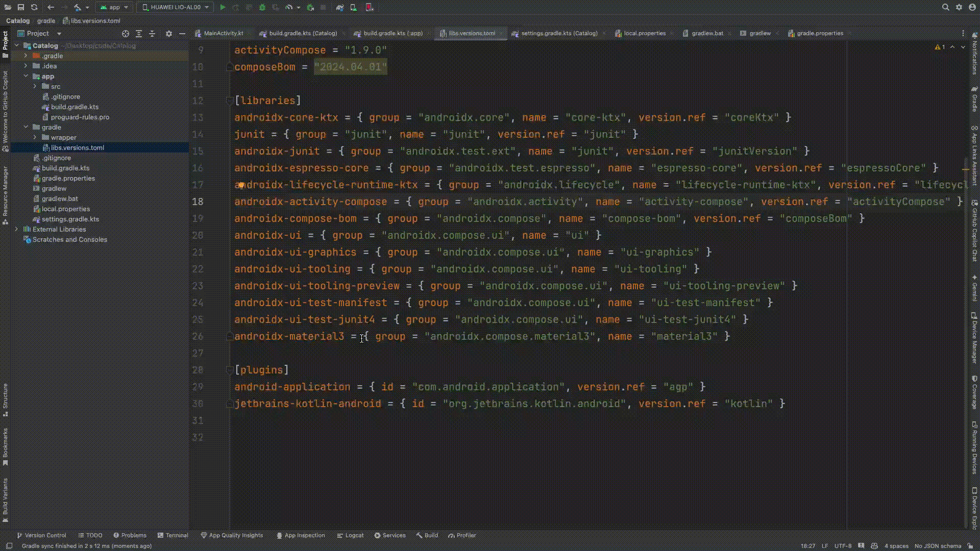Screen dimensions: 980x551
Task: Switch to MainActivity.kt tab
Action: pos(223,33)
